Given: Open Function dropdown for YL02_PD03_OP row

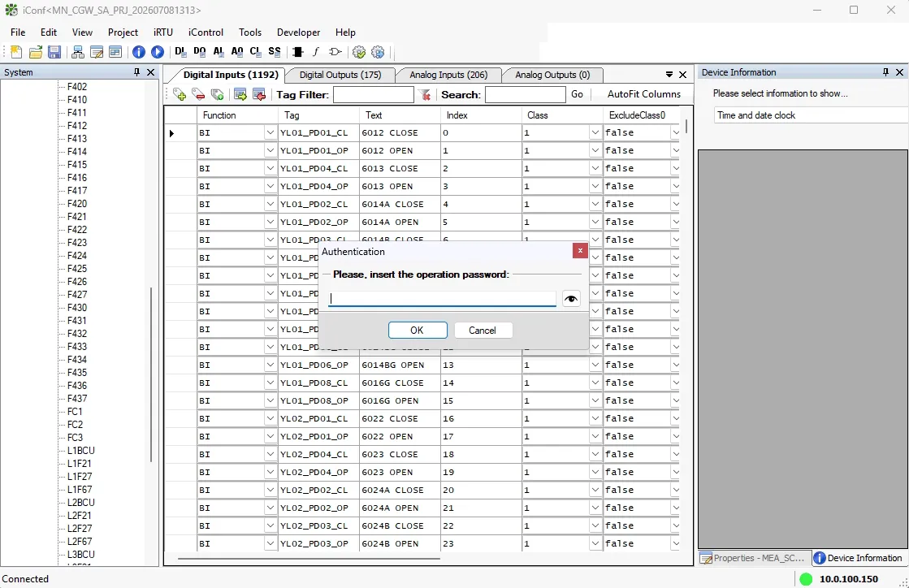Looking at the screenshot, I should 271,544.
